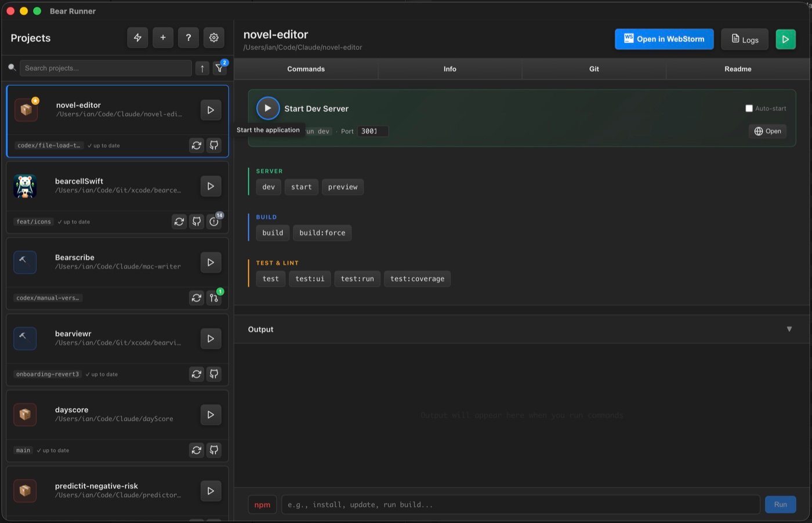Screen dimensions: 812x523
Task: Open the npm package manager selector
Action: (262, 504)
